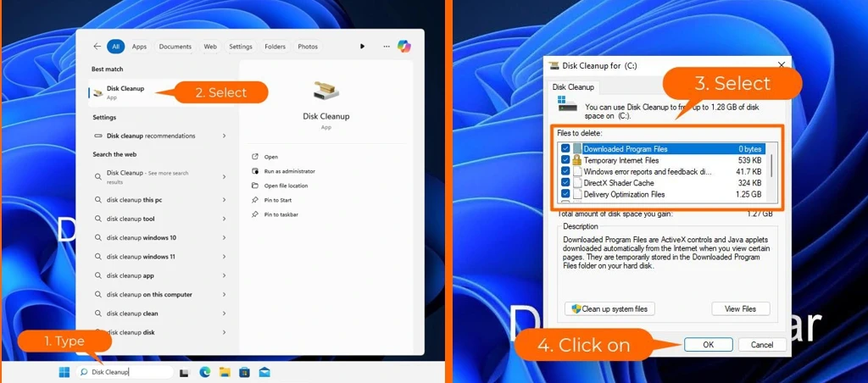The height and width of the screenshot is (383, 868).
Task: Switch to the Folders search filter
Action: pos(275,47)
